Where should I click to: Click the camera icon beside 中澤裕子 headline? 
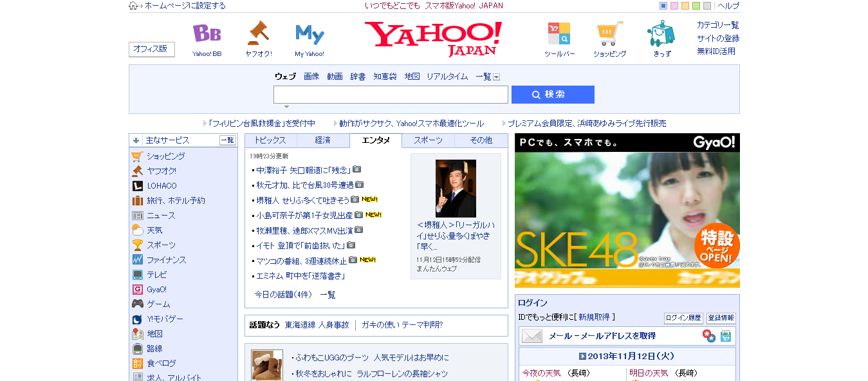pyautogui.click(x=356, y=170)
